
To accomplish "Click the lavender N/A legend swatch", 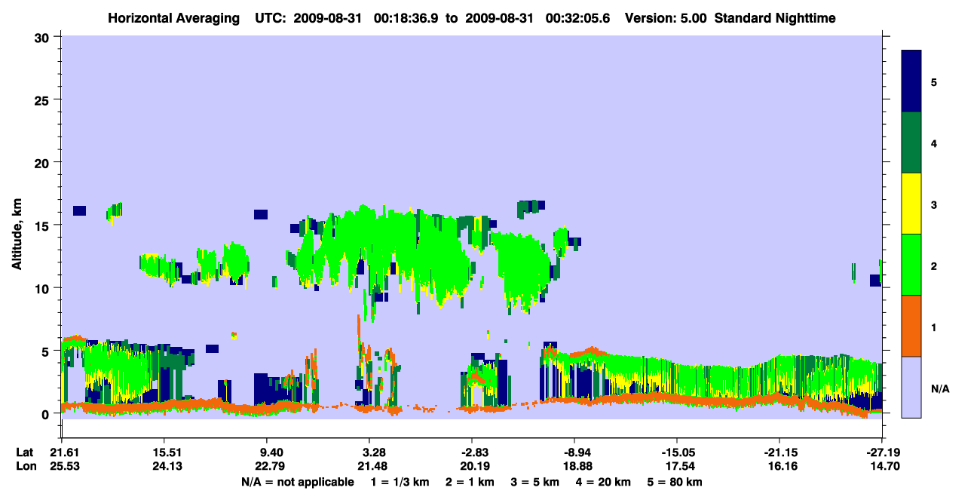I will pos(911,387).
